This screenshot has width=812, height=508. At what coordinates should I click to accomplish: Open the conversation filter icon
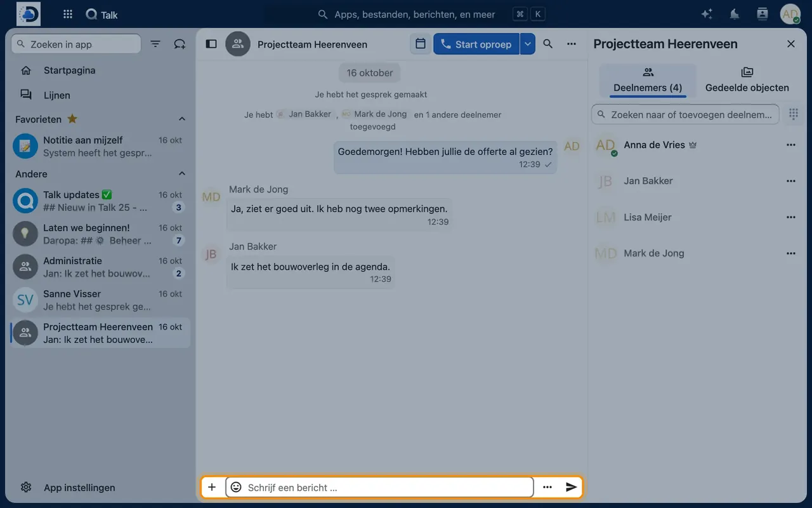point(155,44)
